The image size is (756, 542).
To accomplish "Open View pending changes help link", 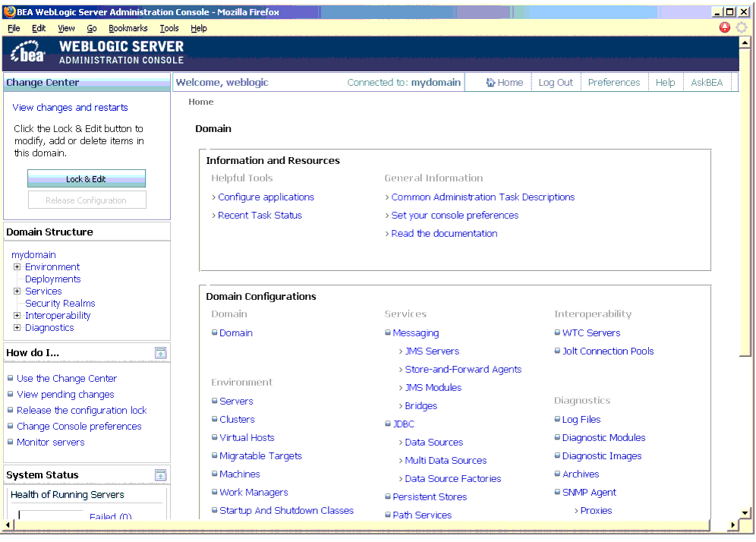I will click(65, 395).
